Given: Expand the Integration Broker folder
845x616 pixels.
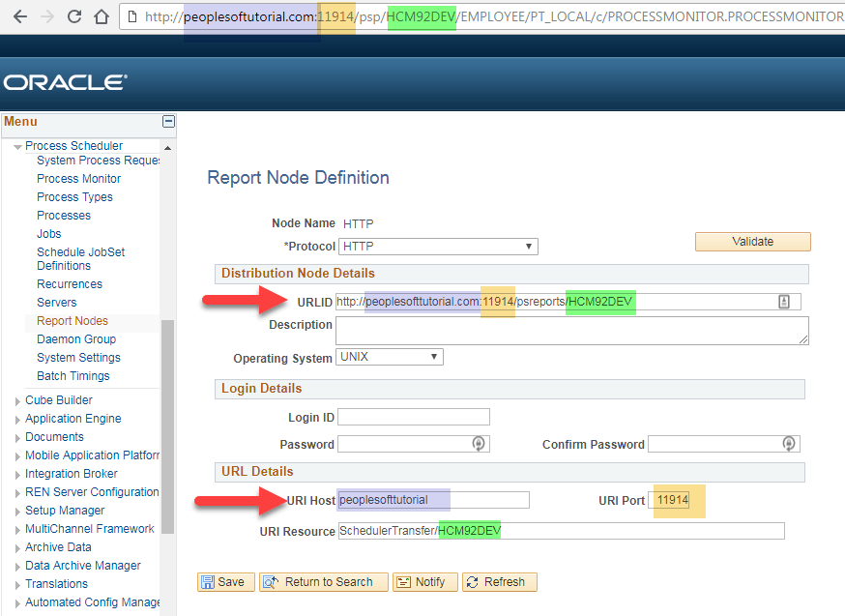Looking at the screenshot, I should click(x=17, y=474).
